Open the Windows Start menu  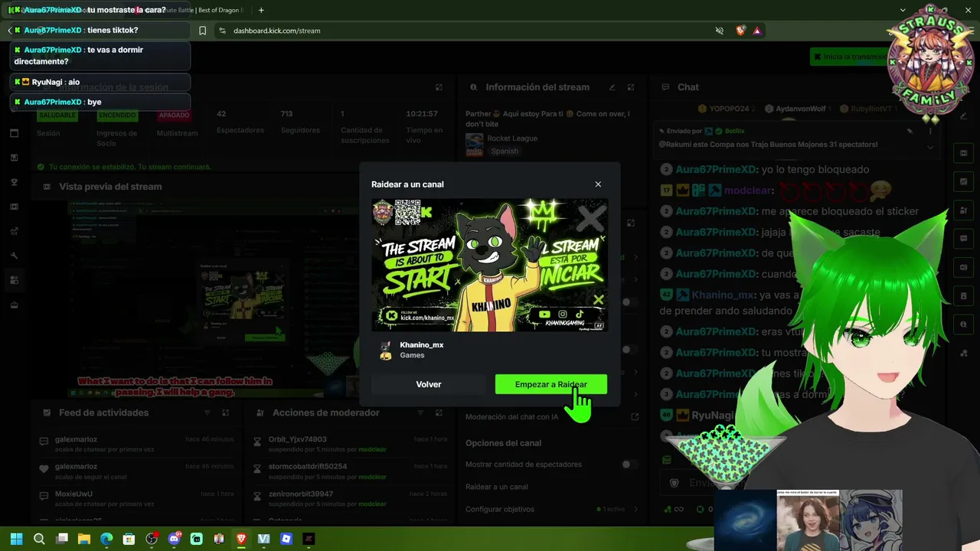(x=16, y=539)
